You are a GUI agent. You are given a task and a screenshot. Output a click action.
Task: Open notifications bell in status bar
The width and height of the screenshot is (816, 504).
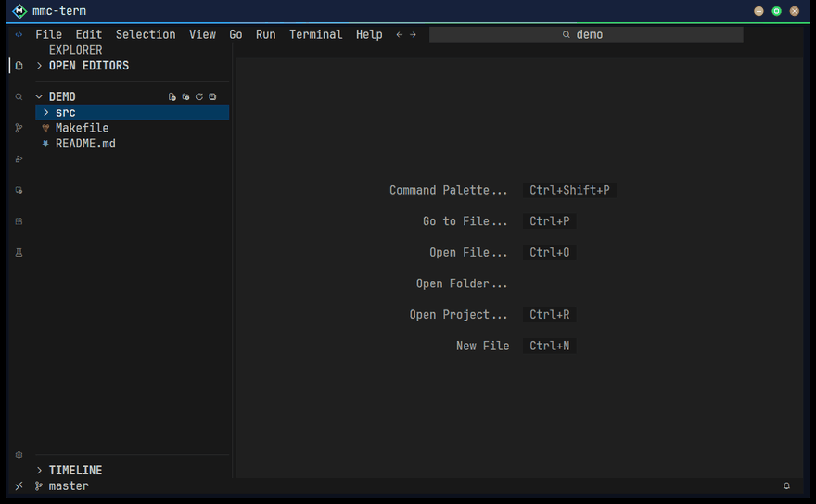click(786, 485)
